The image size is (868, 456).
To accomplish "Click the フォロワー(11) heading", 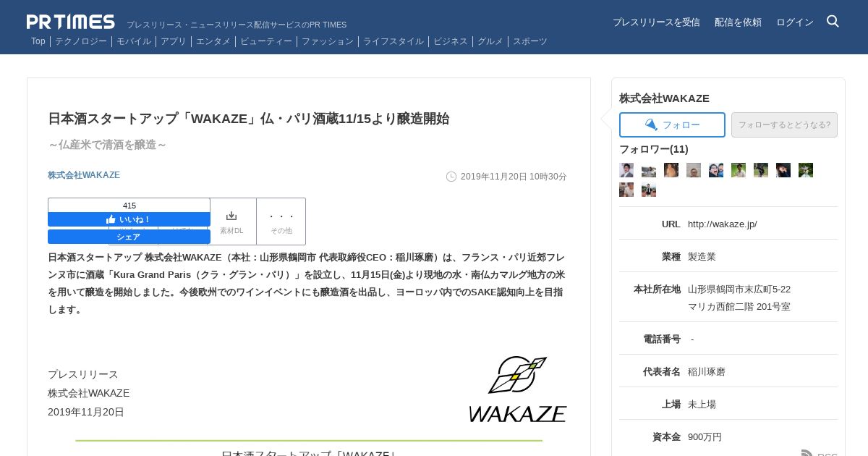I will click(x=654, y=149).
